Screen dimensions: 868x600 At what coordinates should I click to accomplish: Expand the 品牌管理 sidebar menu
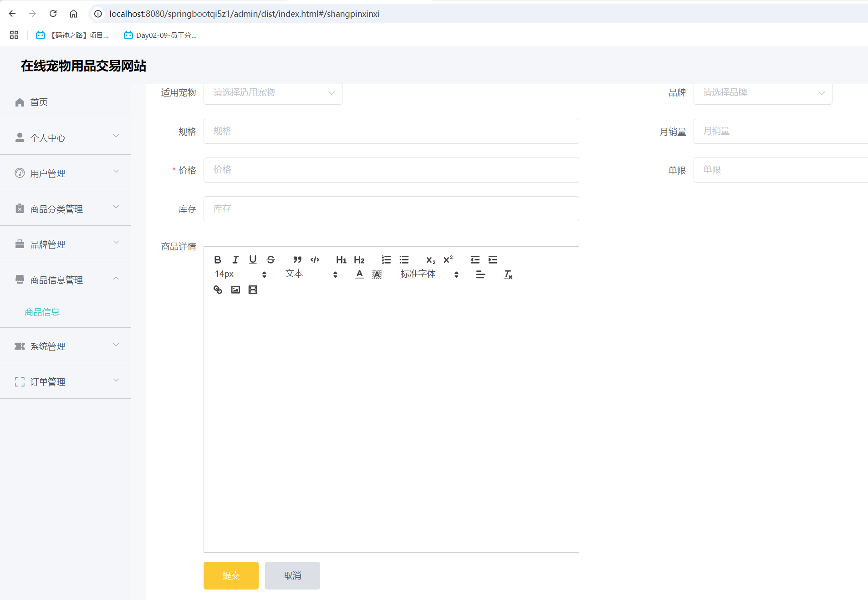[66, 244]
